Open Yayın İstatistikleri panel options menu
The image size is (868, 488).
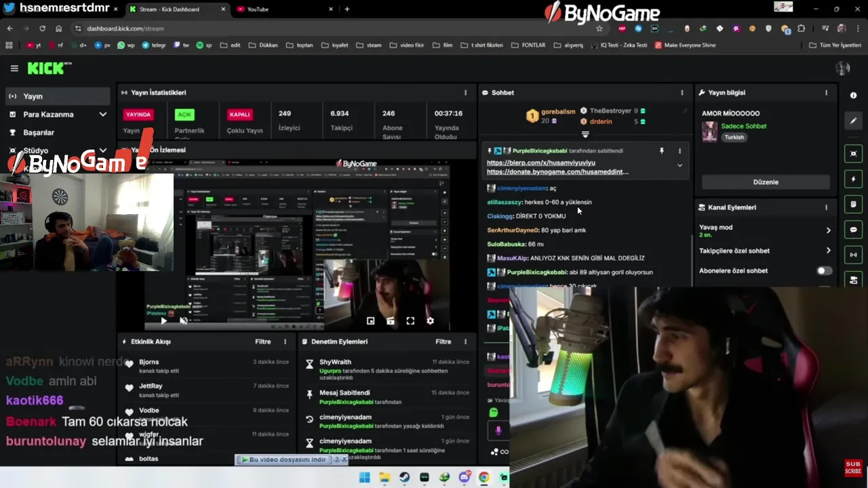(465, 93)
